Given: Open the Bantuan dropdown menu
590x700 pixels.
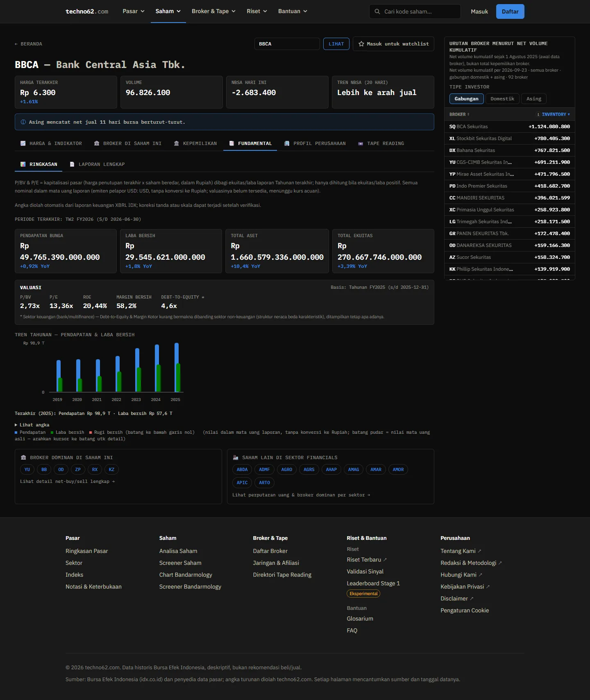Looking at the screenshot, I should [293, 11].
